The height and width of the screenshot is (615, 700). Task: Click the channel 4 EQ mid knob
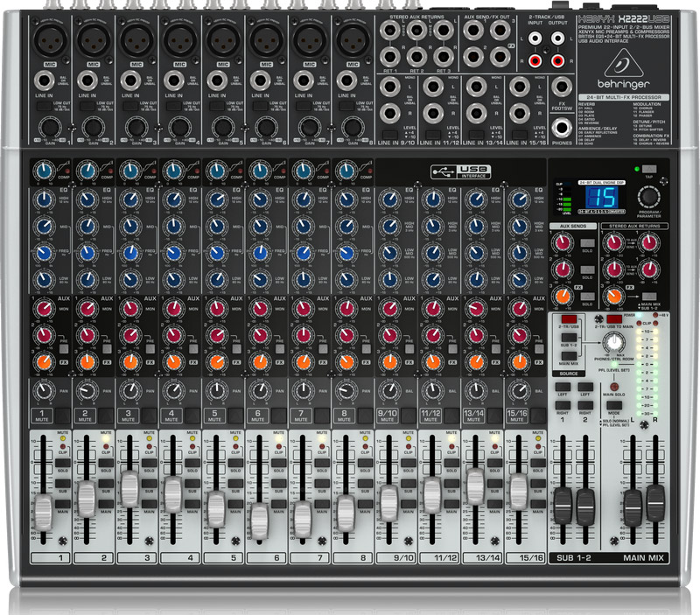[173, 227]
